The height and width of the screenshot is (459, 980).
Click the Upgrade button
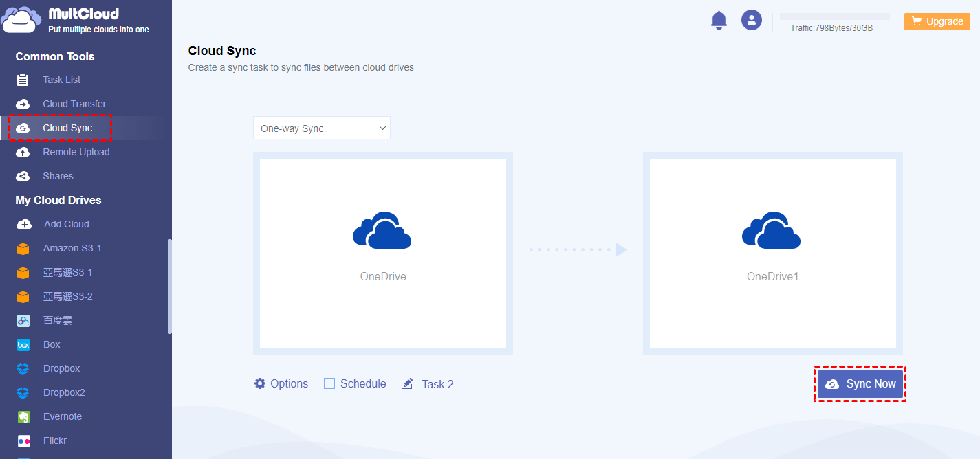tap(937, 21)
